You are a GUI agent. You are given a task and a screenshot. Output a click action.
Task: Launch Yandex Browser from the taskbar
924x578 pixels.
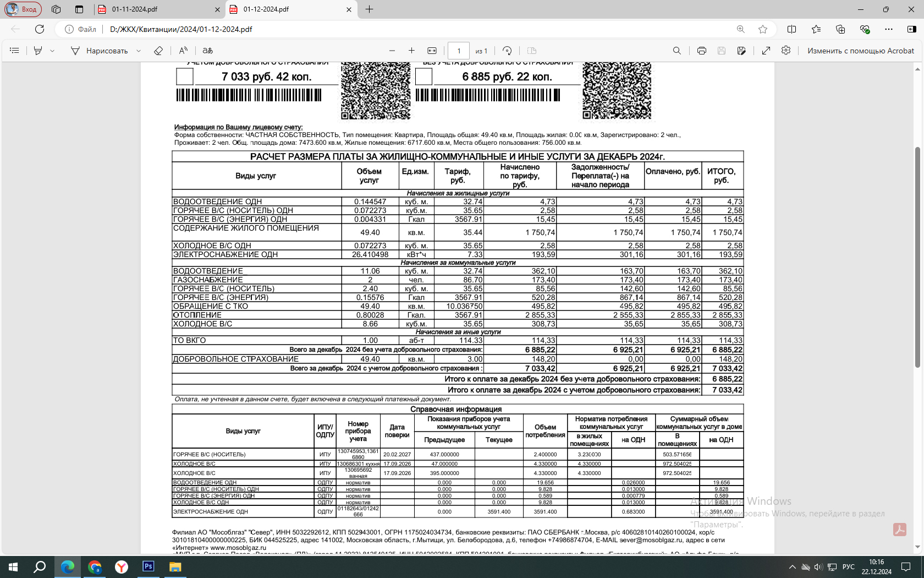point(122,567)
